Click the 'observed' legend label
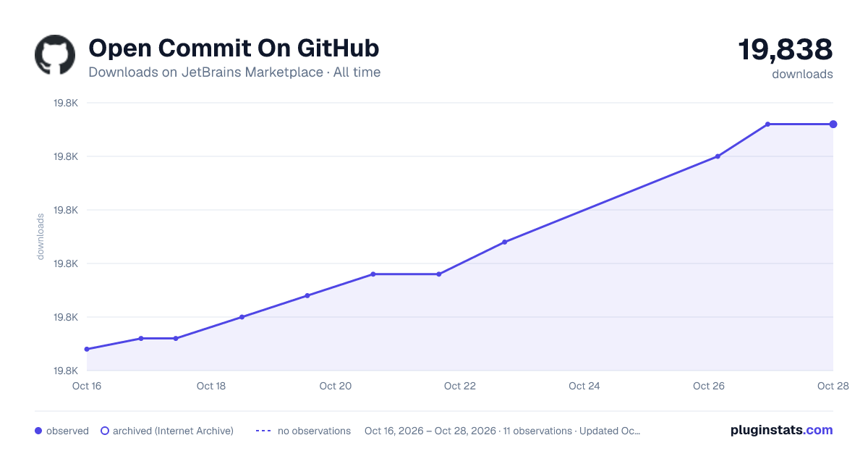This screenshot has height=456, width=868. [67, 431]
